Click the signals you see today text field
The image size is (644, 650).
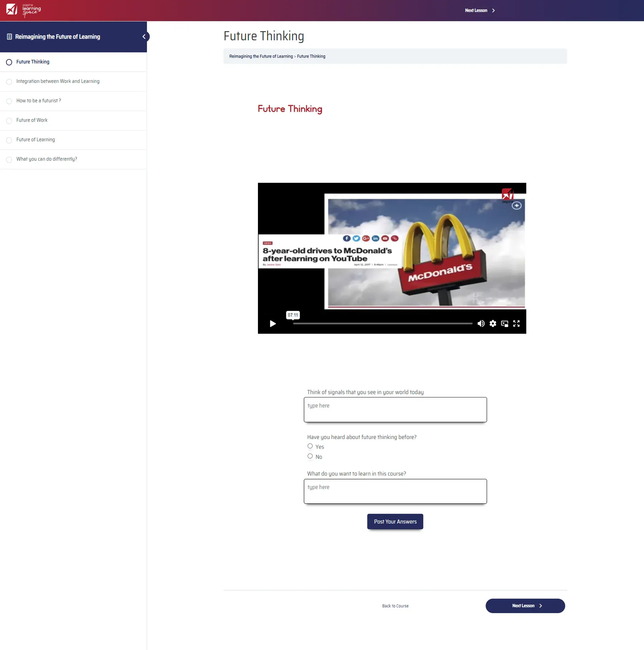(395, 410)
